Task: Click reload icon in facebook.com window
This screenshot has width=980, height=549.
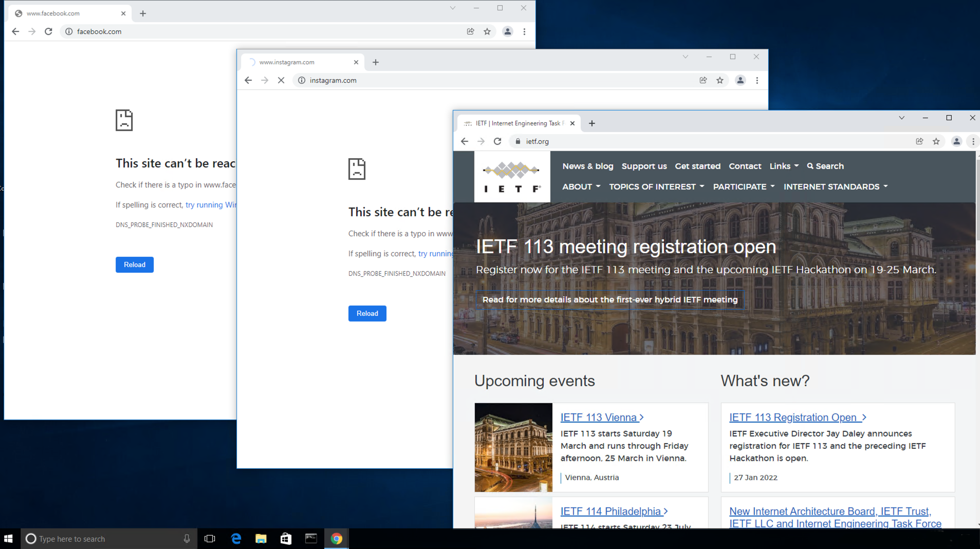Action: coord(48,31)
